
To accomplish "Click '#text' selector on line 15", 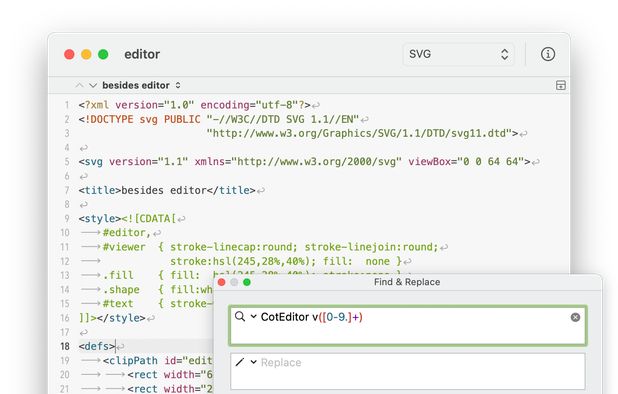I will click(118, 304).
